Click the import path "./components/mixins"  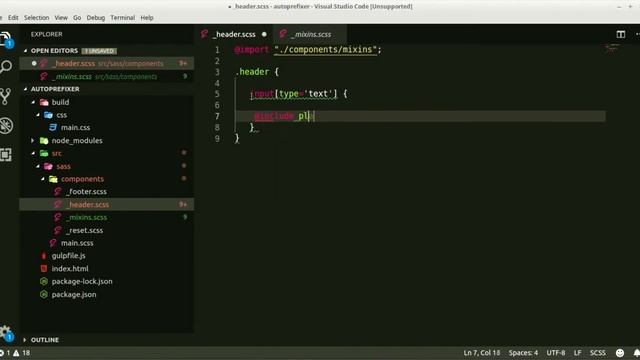click(x=325, y=50)
